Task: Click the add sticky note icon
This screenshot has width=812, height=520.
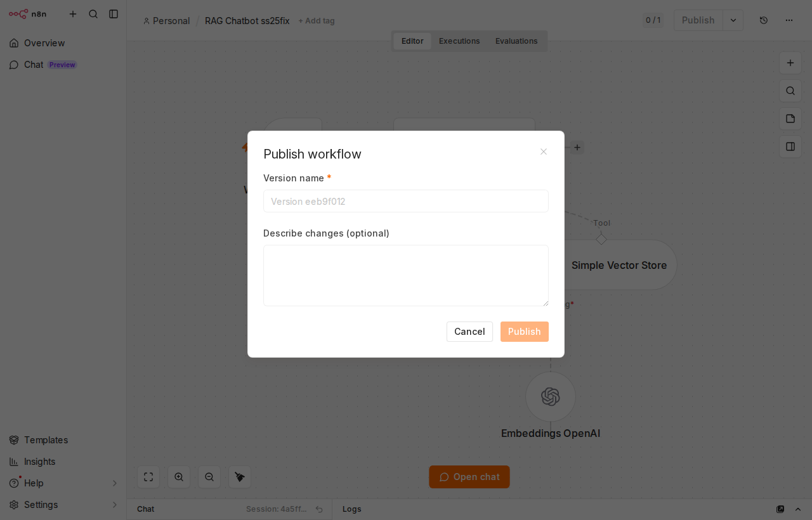Action: [x=790, y=119]
